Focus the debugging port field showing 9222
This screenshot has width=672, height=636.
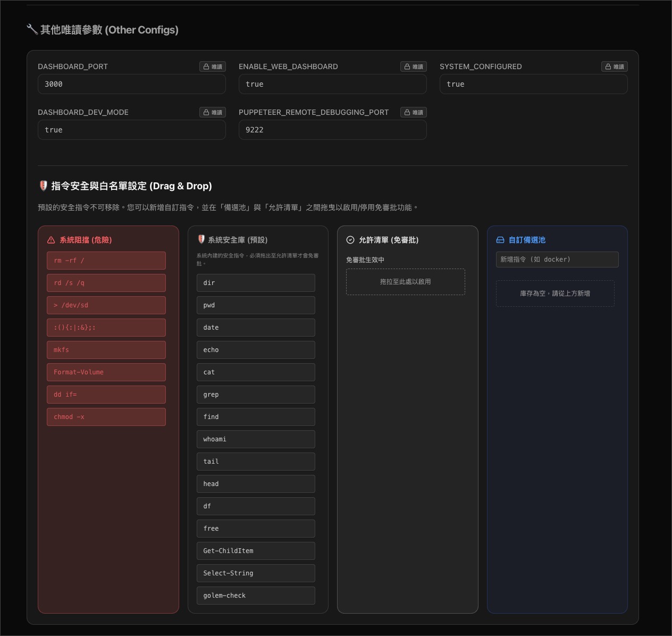click(x=333, y=130)
